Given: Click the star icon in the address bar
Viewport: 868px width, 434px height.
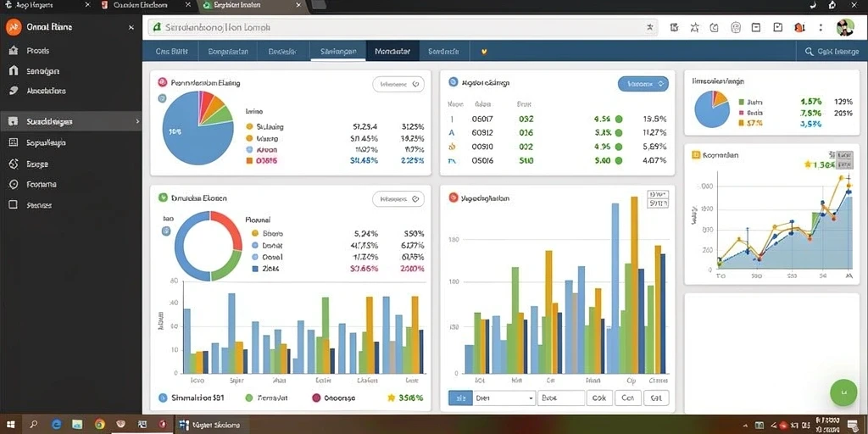Looking at the screenshot, I should coord(650,27).
